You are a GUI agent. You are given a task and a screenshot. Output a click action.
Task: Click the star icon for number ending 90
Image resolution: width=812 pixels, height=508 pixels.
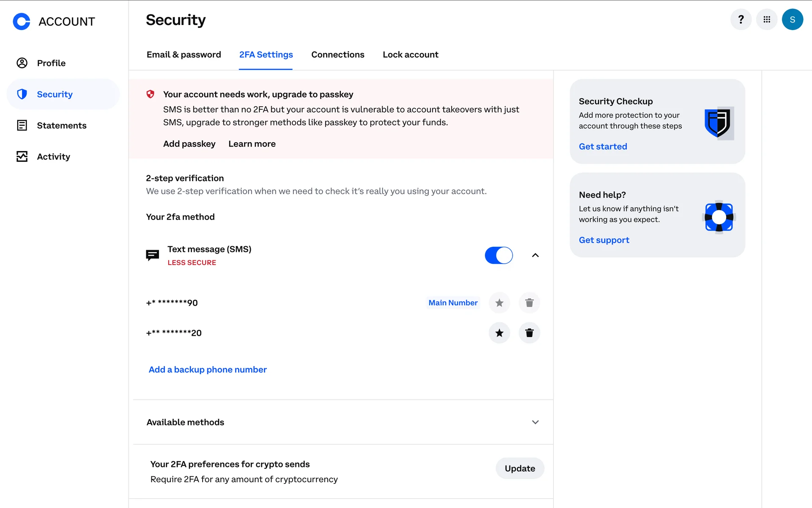[x=499, y=303]
